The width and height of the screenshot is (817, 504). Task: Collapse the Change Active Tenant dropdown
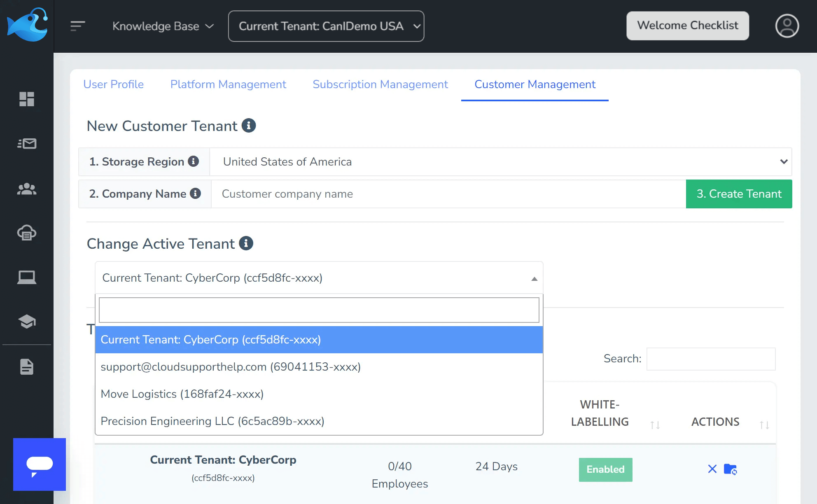[534, 278]
